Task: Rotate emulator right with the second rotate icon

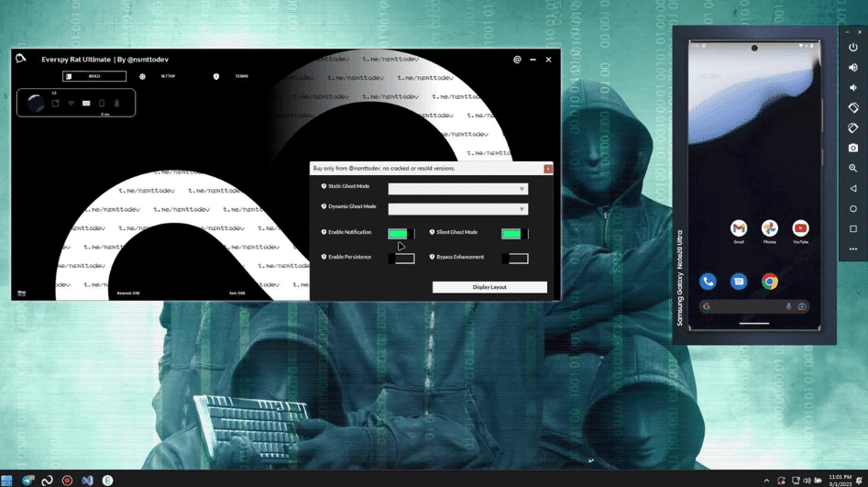Action: [x=853, y=128]
